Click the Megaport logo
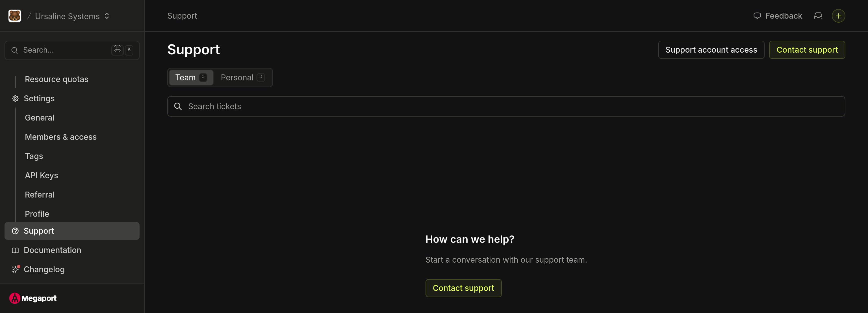The height and width of the screenshot is (313, 868). tap(33, 298)
